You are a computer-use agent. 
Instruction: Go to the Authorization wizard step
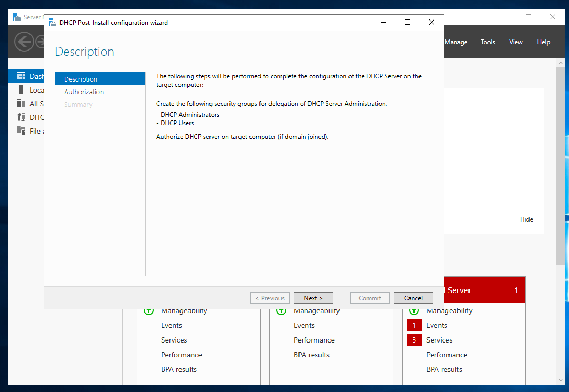(x=84, y=92)
